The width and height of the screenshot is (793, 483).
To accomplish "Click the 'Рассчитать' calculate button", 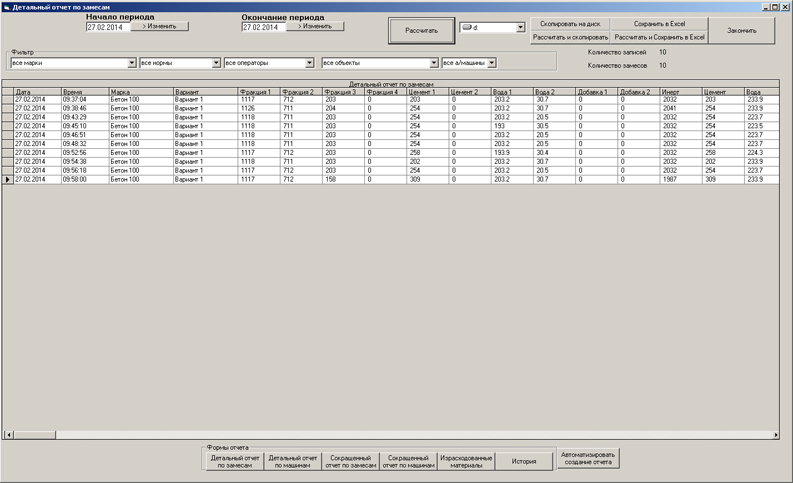I will pyautogui.click(x=421, y=31).
